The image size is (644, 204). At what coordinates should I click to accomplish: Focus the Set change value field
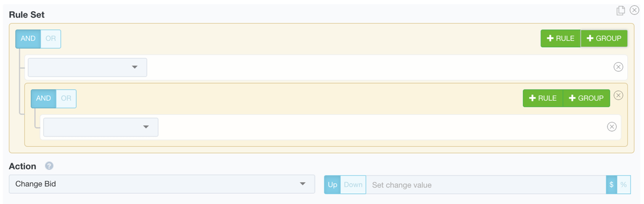pos(486,185)
